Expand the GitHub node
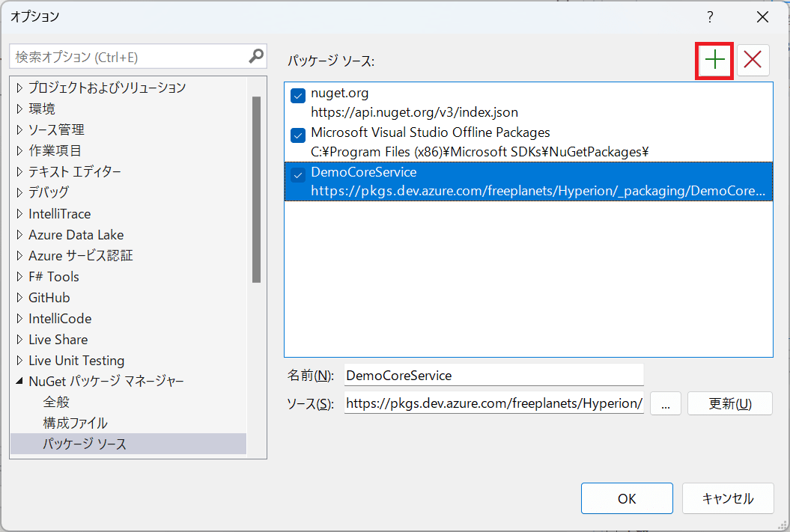 coord(19,298)
